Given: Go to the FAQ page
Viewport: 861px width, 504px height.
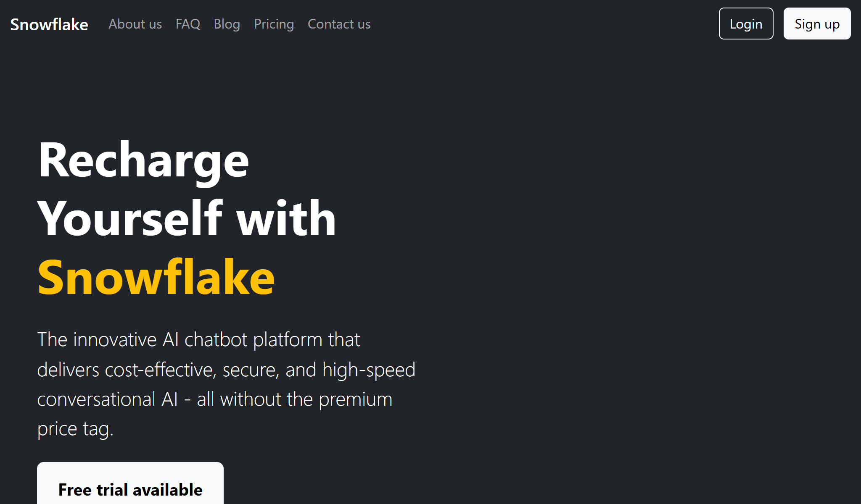Looking at the screenshot, I should click(x=188, y=24).
